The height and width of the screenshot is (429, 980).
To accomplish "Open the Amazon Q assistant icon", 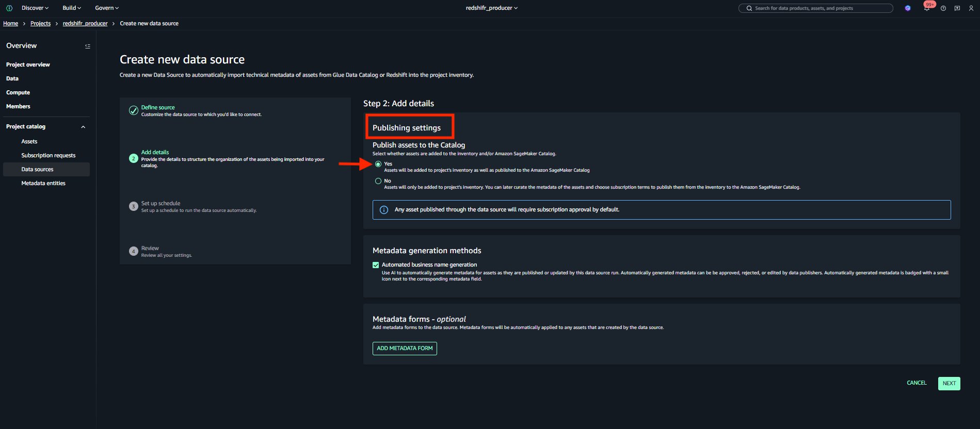I will (908, 8).
